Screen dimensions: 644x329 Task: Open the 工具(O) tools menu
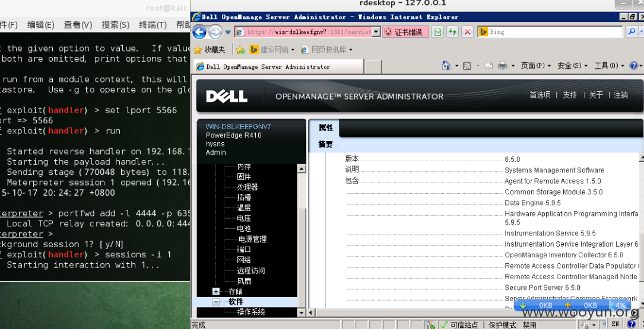coord(609,66)
